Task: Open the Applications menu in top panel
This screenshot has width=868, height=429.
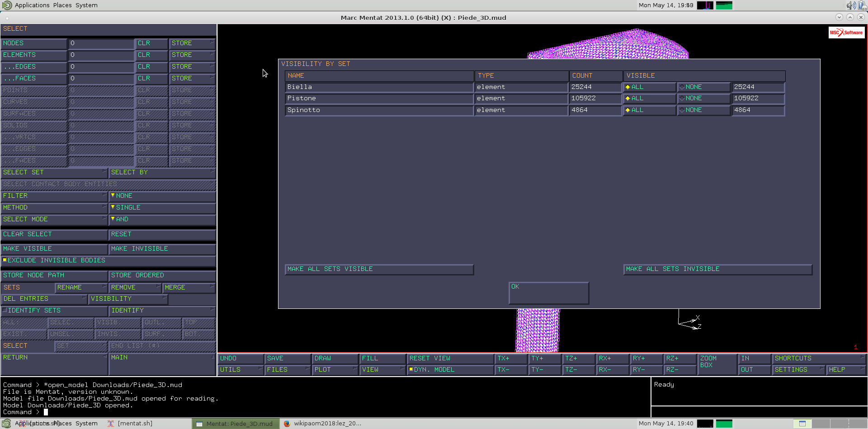Action: click(32, 5)
